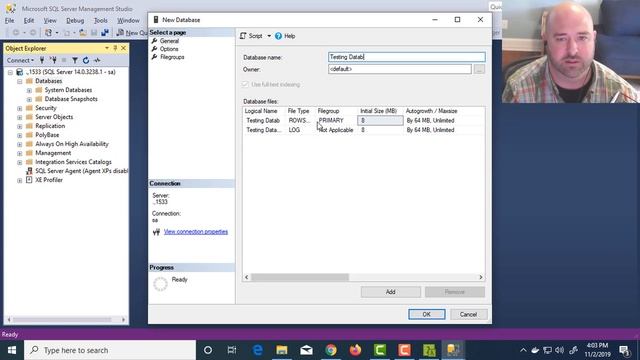640x360 pixels.
Task: Select the Options page
Action: click(x=169, y=49)
